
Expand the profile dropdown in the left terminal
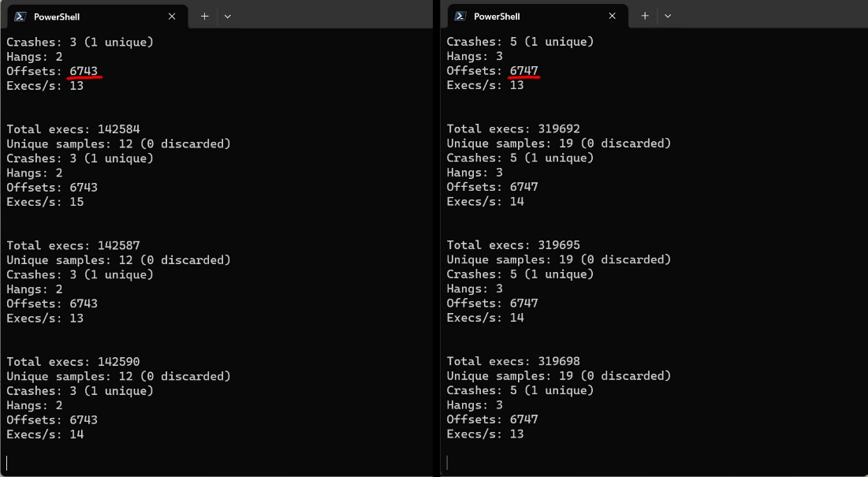(x=228, y=17)
